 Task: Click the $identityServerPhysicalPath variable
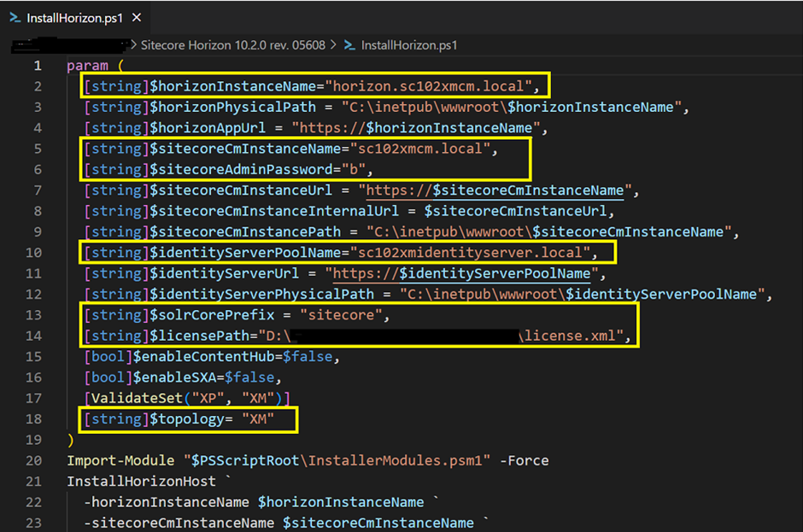click(x=261, y=295)
